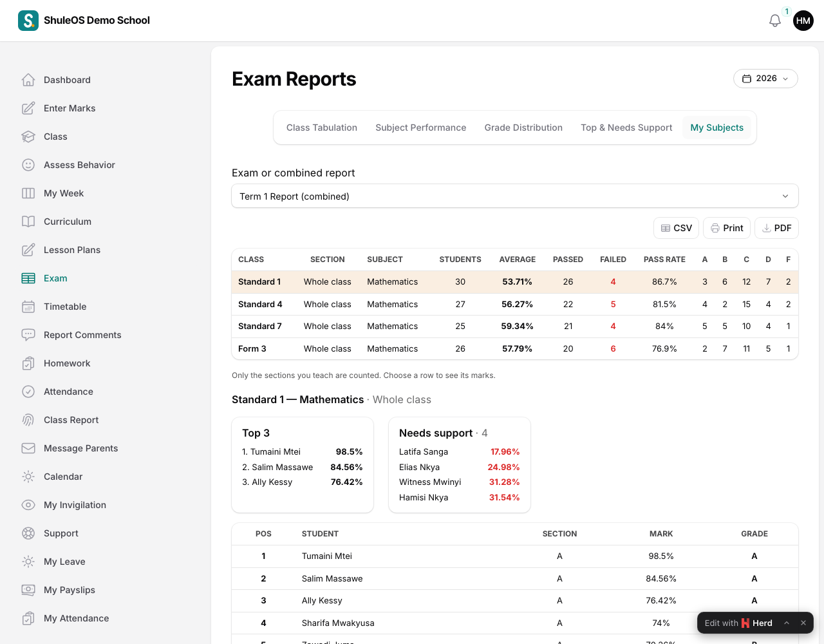Expand the Edit with Herd bar chevron
Image resolution: width=824 pixels, height=644 pixels.
click(787, 623)
